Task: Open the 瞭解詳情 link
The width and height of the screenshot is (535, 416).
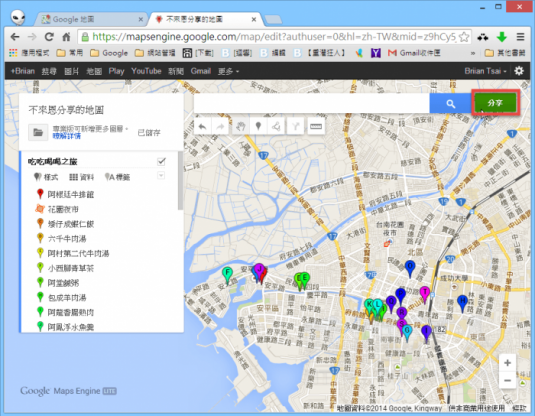Action: (x=67, y=136)
